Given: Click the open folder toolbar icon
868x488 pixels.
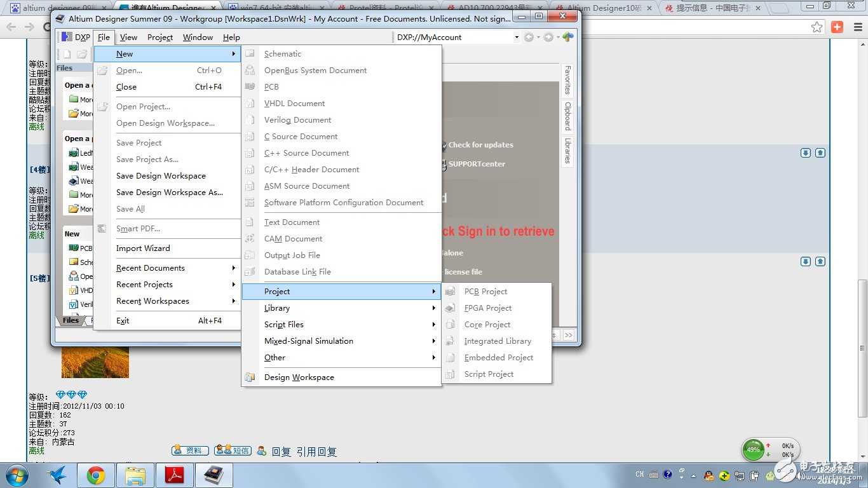Looking at the screenshot, I should point(82,54).
